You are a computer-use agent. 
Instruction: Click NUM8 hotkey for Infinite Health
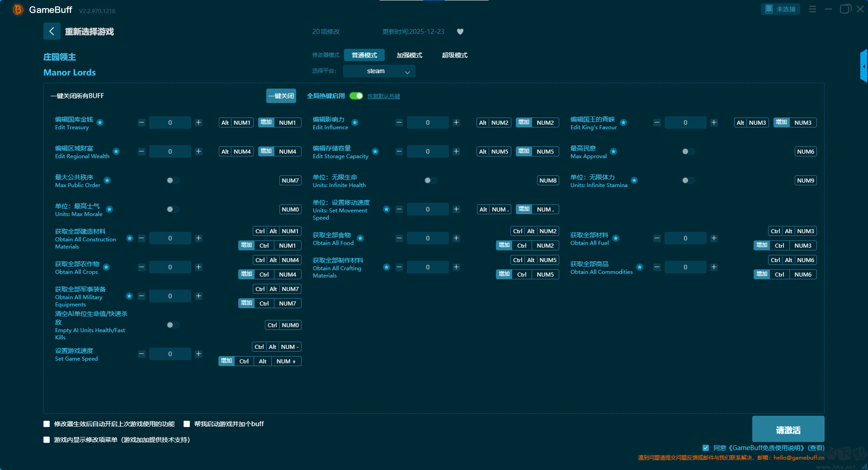tap(548, 180)
